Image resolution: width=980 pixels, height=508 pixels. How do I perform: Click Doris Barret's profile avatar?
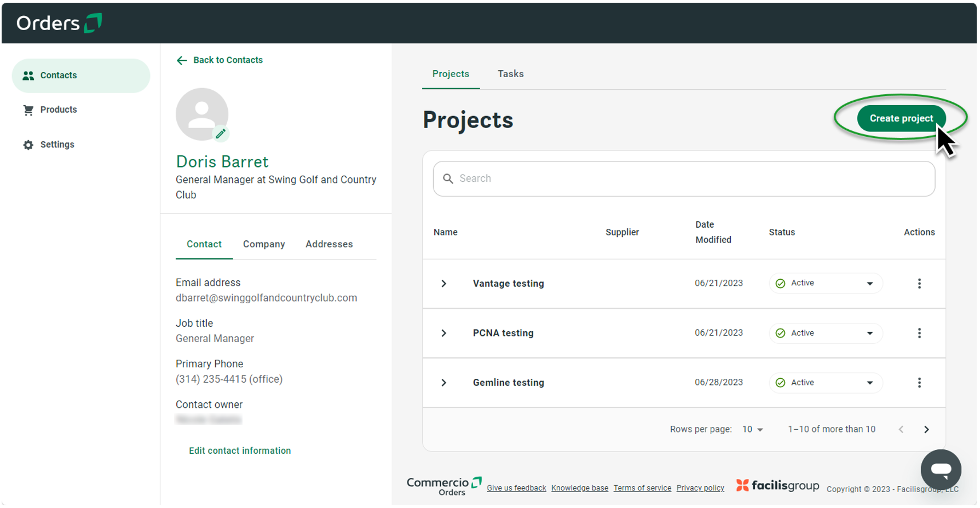point(202,114)
